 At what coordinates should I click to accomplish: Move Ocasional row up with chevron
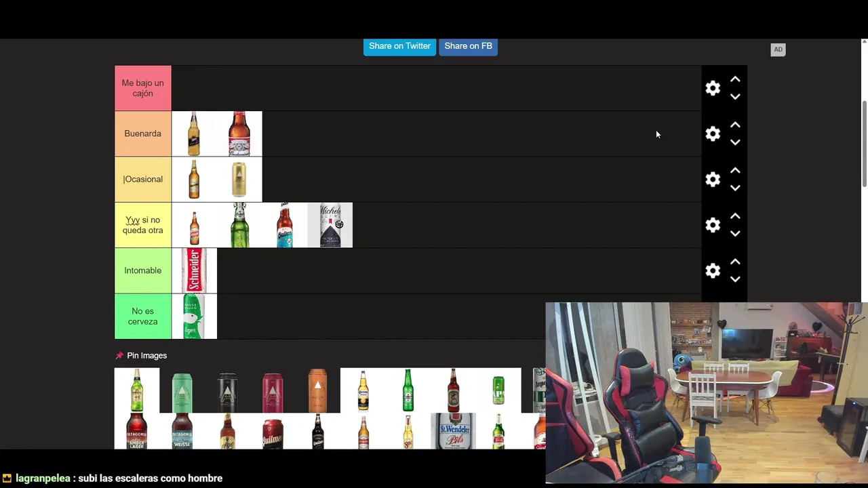pyautogui.click(x=735, y=170)
